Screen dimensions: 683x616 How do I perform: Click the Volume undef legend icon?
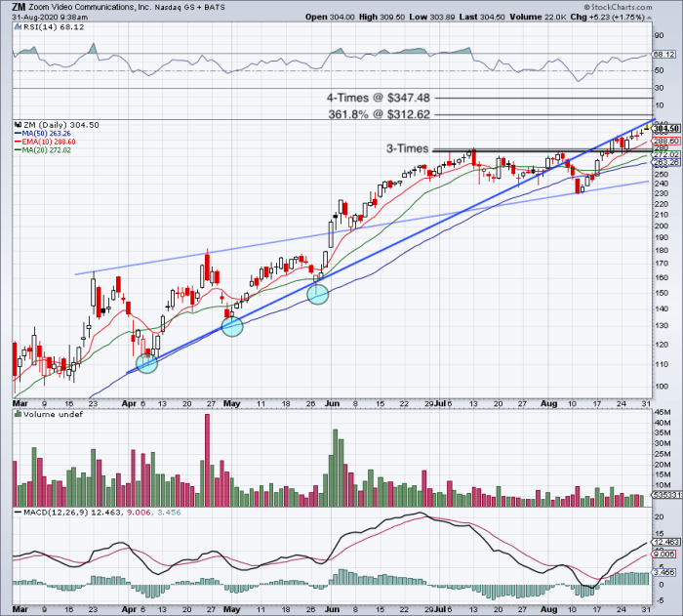pos(18,414)
